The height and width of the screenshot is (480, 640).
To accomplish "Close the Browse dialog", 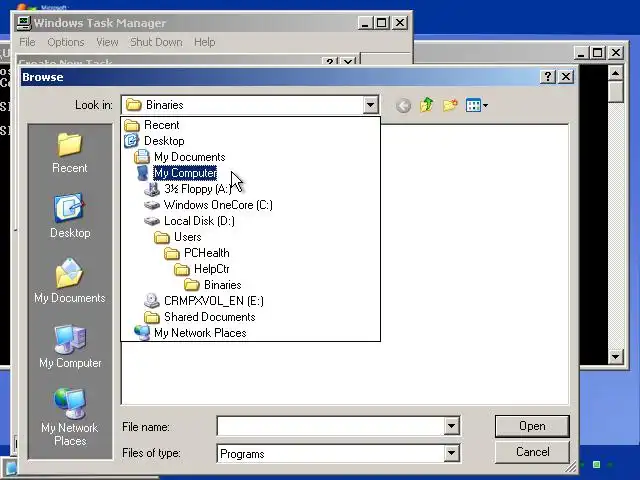I will [566, 77].
